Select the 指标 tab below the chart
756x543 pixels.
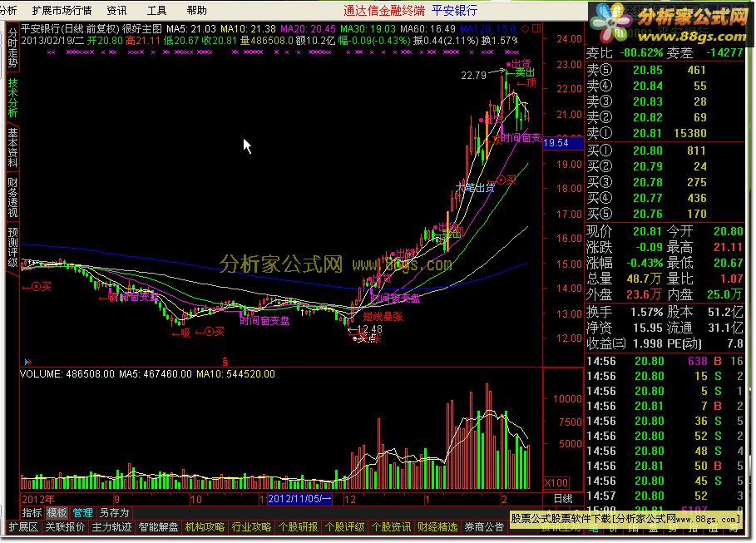(x=32, y=512)
